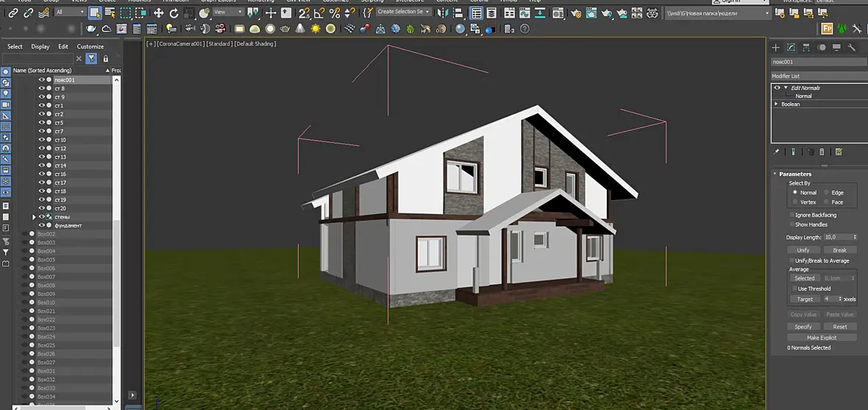Expand the стены group in scene explorer
868x410 pixels.
(34, 216)
